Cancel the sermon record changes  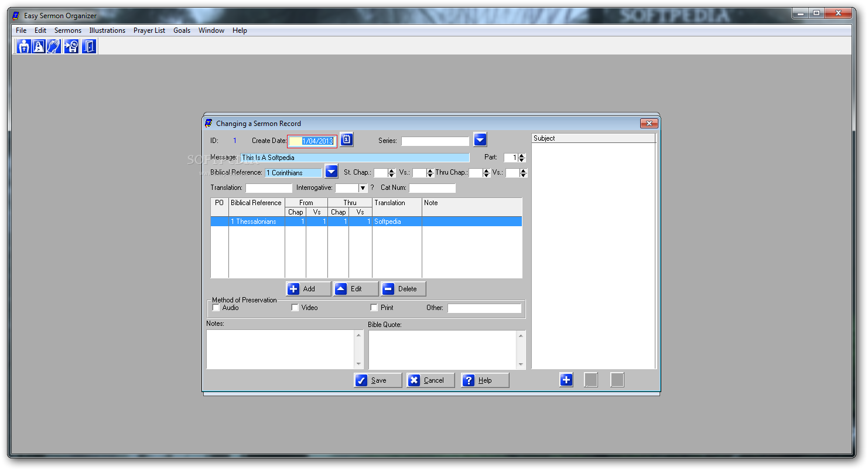[431, 380]
